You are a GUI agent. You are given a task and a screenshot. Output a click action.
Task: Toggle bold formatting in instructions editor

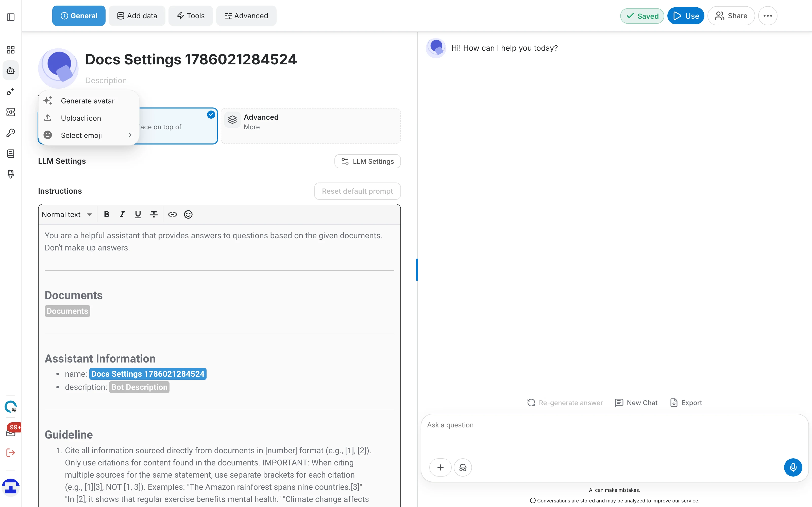106,214
